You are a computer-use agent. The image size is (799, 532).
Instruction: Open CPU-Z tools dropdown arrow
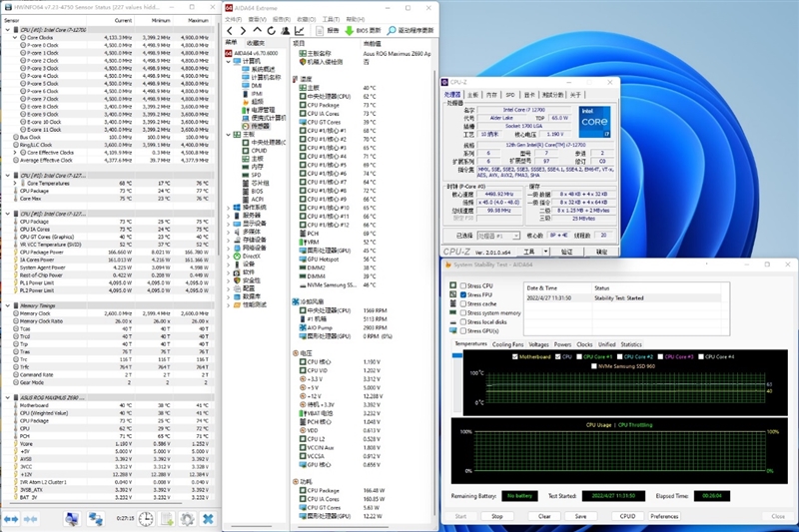(545, 252)
